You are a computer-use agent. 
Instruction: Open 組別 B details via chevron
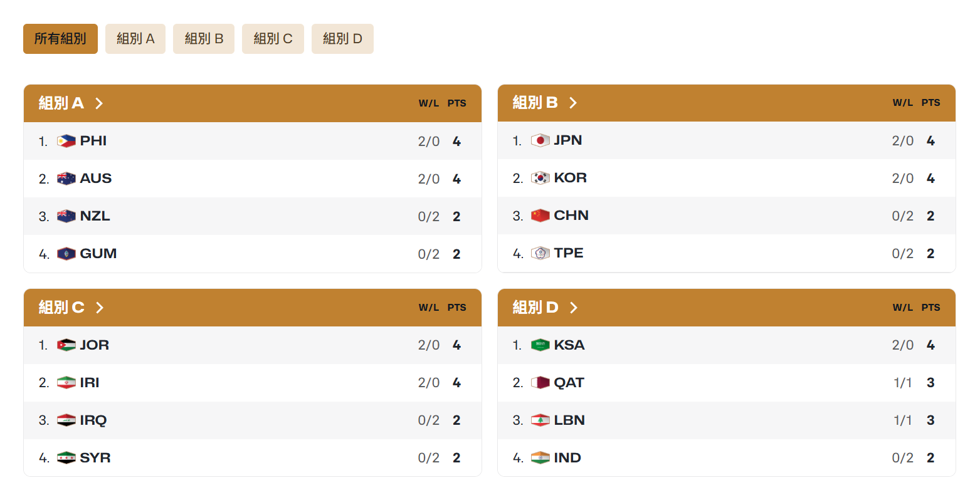click(573, 103)
